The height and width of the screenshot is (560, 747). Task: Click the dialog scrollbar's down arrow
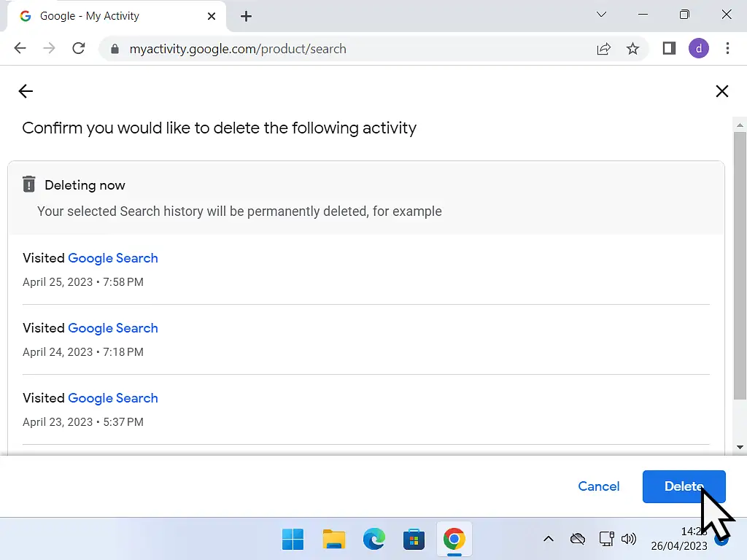[740, 447]
